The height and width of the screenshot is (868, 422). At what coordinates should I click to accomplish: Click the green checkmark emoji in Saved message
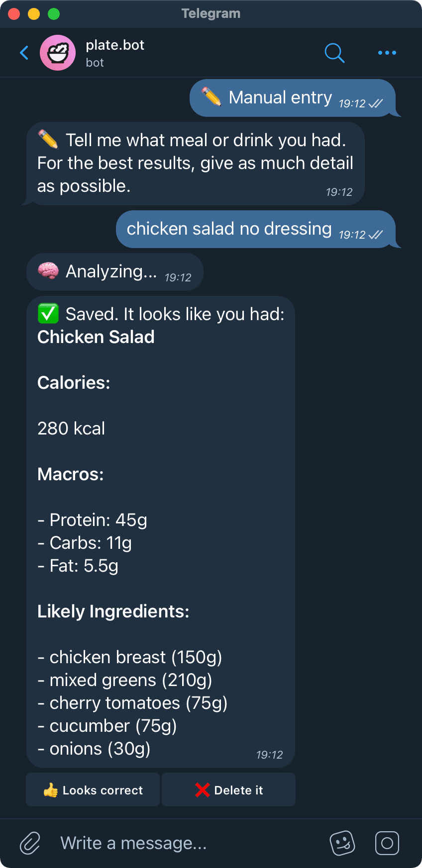48,314
